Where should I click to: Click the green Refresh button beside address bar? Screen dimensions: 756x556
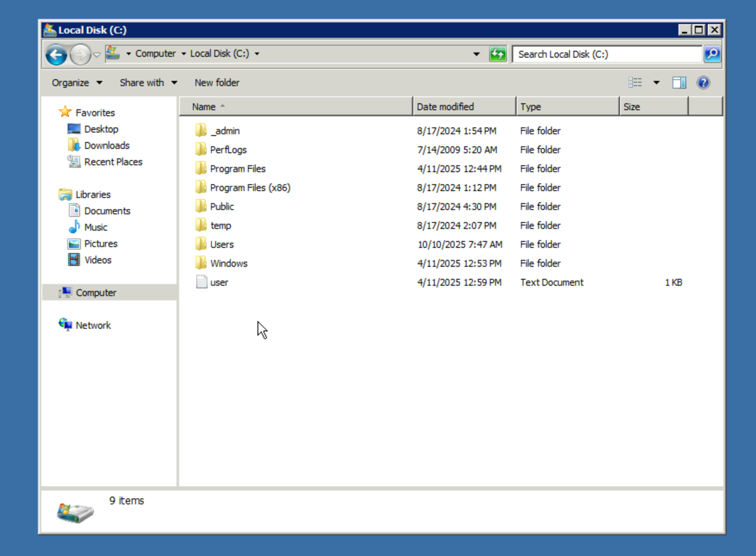(498, 54)
